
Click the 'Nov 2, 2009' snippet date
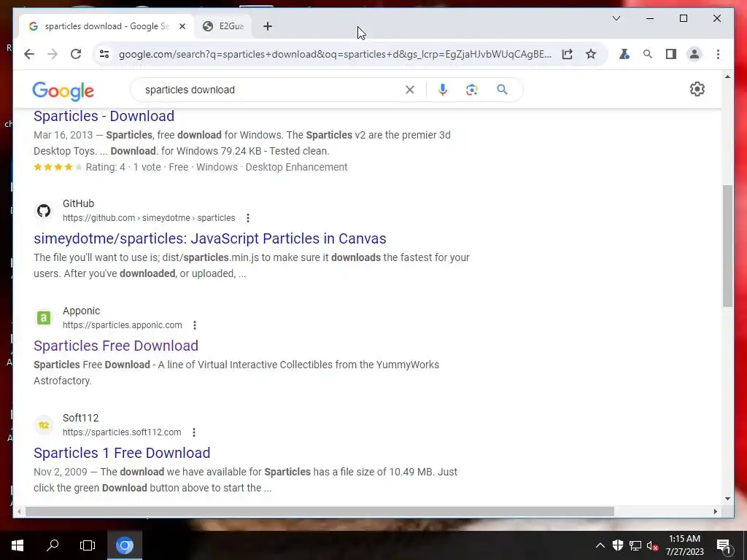click(x=61, y=472)
